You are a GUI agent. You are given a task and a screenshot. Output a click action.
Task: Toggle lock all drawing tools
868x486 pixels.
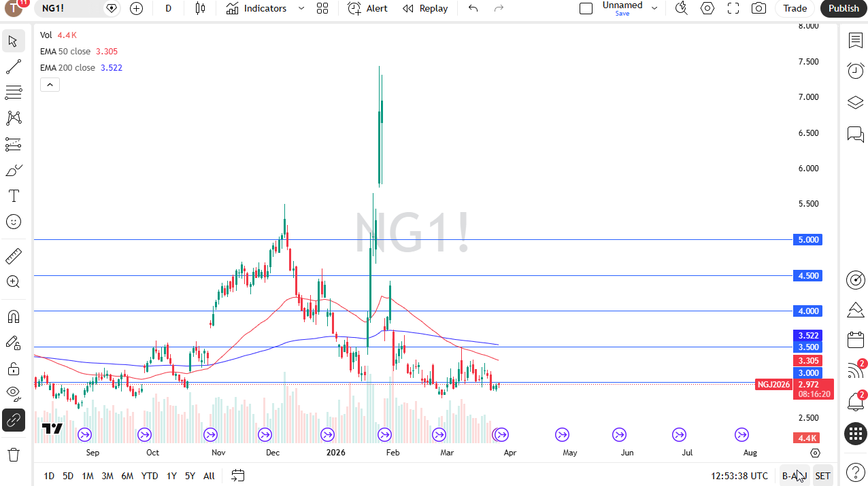(x=13, y=369)
